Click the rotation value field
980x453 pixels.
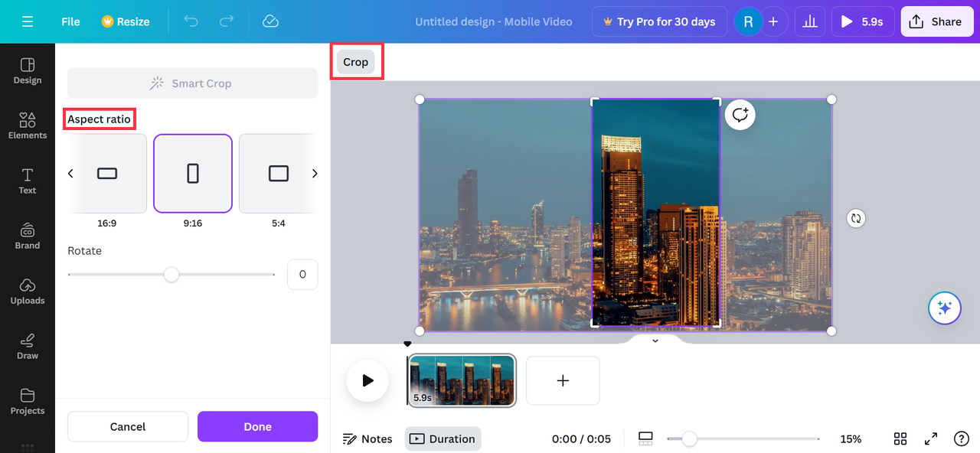pyautogui.click(x=302, y=274)
